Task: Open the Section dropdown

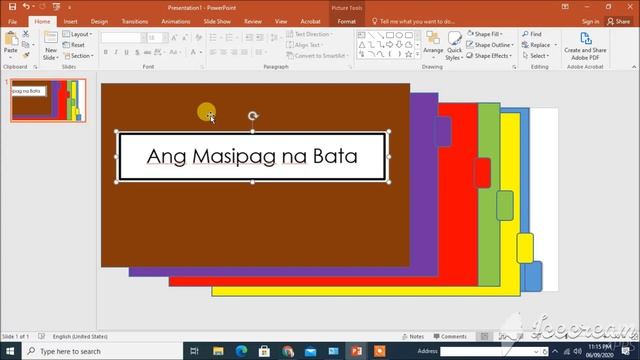Action: (78, 56)
